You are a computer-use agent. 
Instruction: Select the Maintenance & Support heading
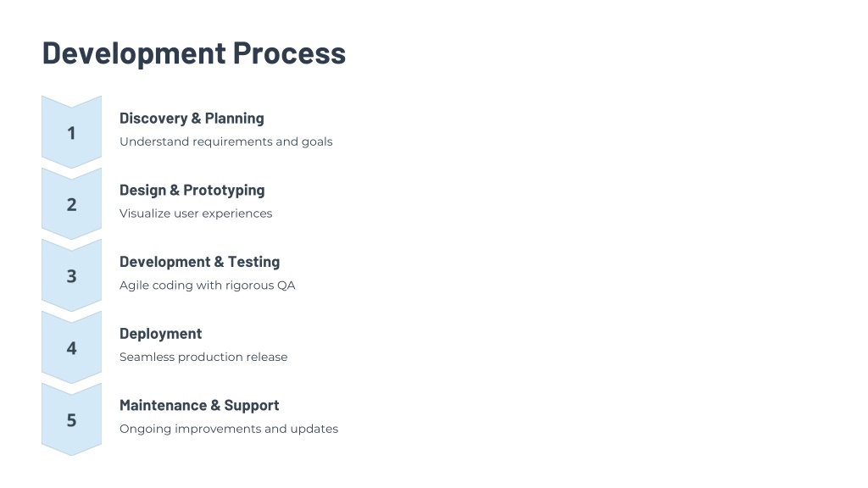tap(199, 406)
